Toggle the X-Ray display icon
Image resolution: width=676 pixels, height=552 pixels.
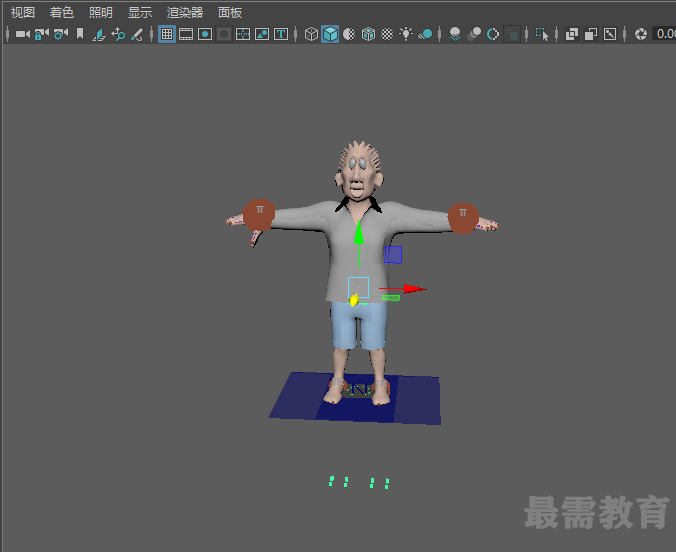(x=572, y=34)
